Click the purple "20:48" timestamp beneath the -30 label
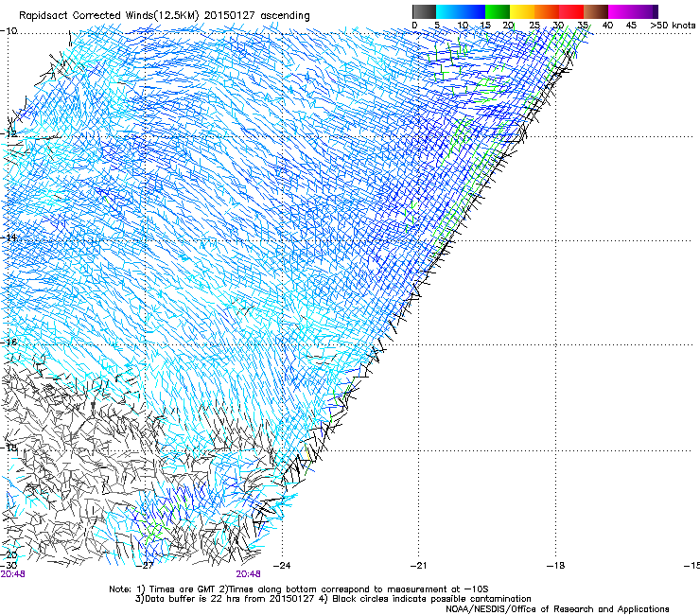Image resolution: width=700 pixels, height=615 pixels. click(12, 574)
